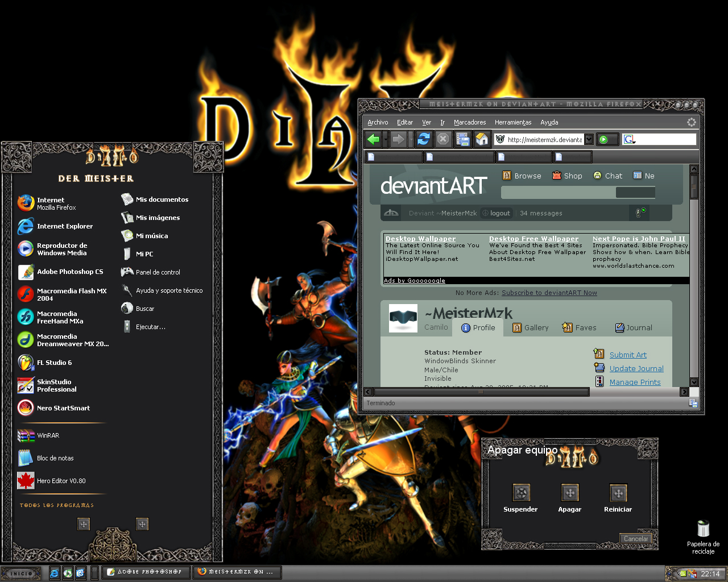Open the search engine chooser next to Google icon
728x582 pixels.
point(630,139)
